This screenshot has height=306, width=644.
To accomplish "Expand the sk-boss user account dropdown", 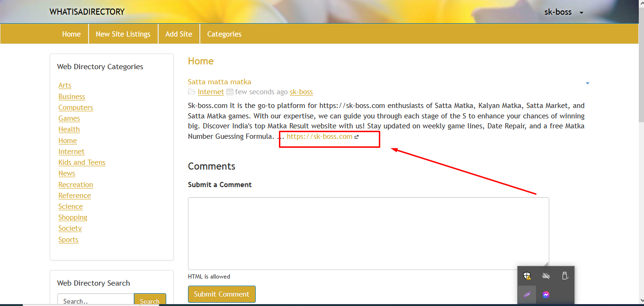I will 563,12.
